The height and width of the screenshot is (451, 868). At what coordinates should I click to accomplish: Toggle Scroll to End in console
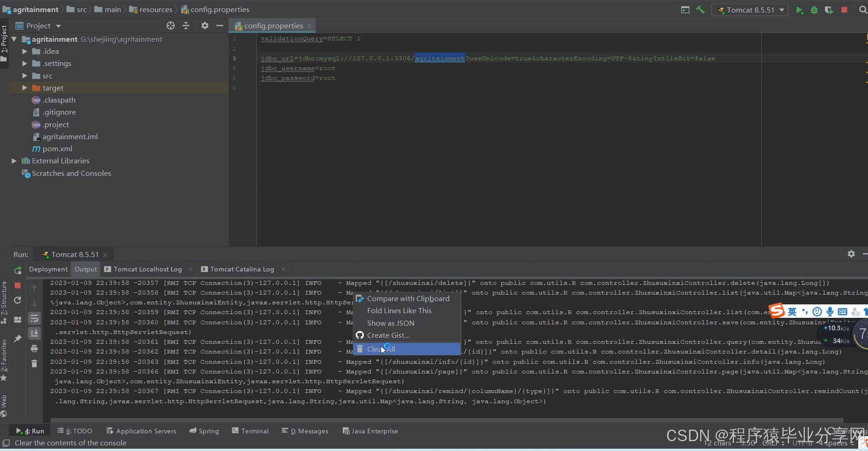[34, 333]
